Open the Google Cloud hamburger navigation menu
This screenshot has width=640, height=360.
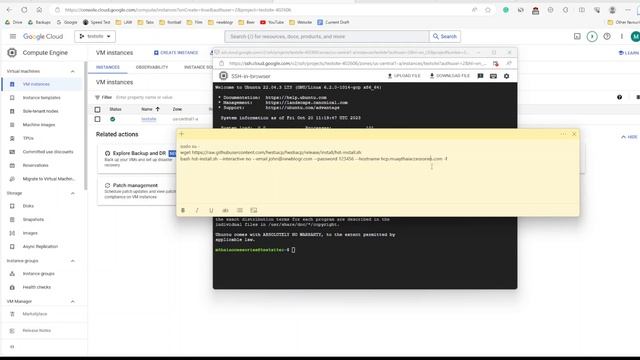click(x=13, y=36)
